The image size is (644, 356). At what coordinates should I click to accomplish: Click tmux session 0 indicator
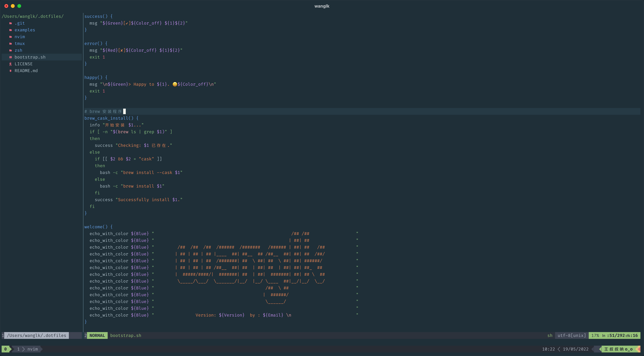[x=5, y=349]
